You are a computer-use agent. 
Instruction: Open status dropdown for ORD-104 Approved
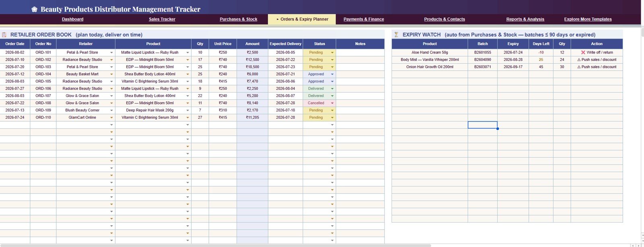click(x=332, y=74)
